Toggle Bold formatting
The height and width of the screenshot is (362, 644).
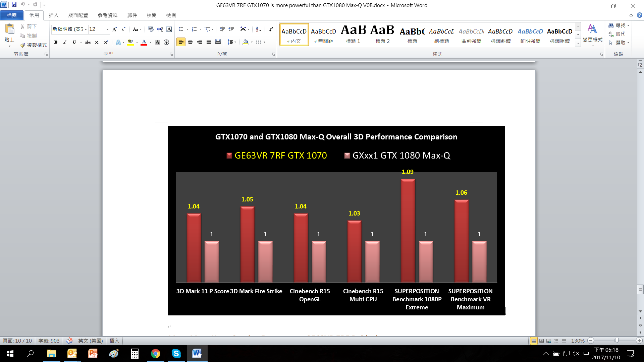(x=56, y=42)
